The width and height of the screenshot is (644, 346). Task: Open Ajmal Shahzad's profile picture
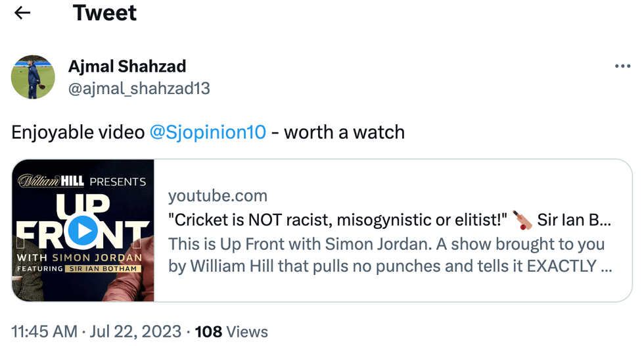tap(33, 77)
